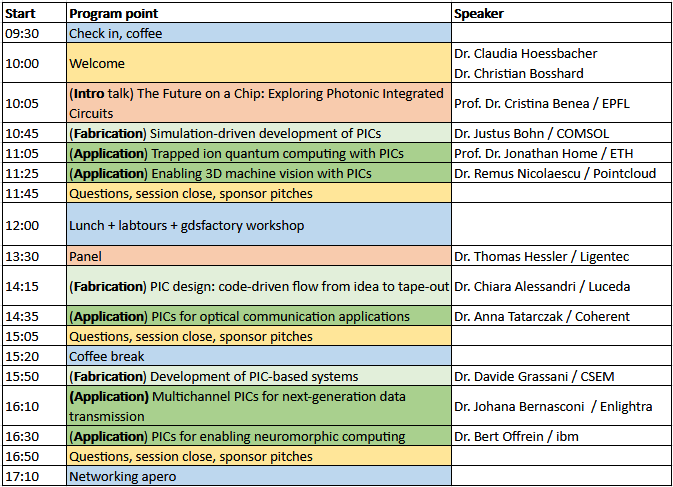Click speaker Prof. Dr. Cristina Benea / EPFL
Image resolution: width=673 pixels, height=487 pixels.
(561, 103)
